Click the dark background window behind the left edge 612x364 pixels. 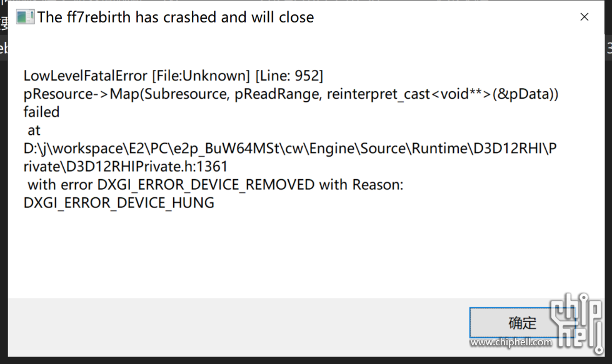4,195
